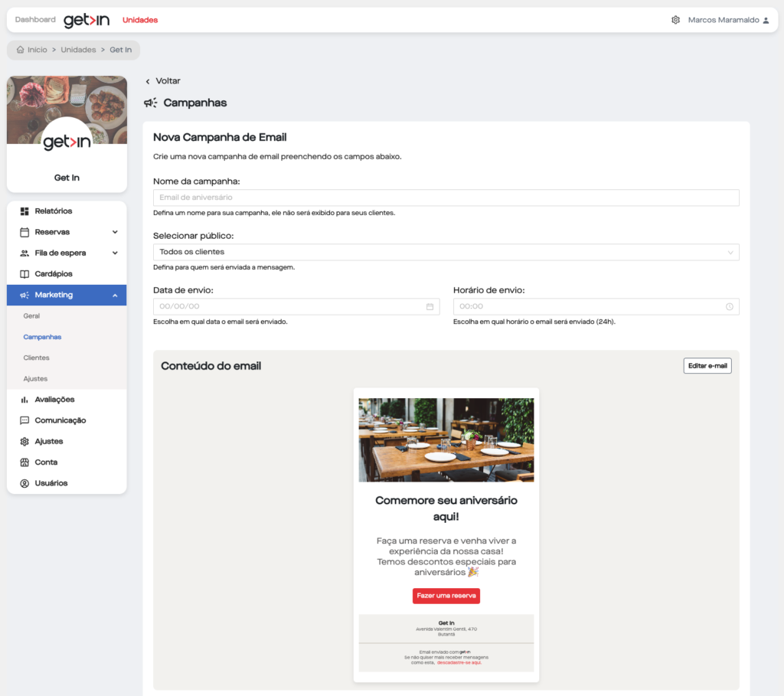Open Comunicação section in sidebar
The height and width of the screenshot is (696, 784).
pyautogui.click(x=60, y=420)
